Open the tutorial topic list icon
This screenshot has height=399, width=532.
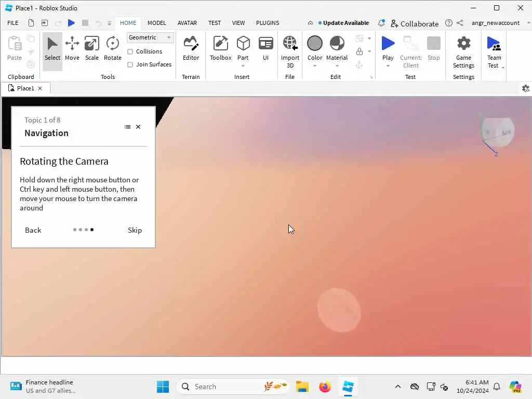(x=128, y=127)
